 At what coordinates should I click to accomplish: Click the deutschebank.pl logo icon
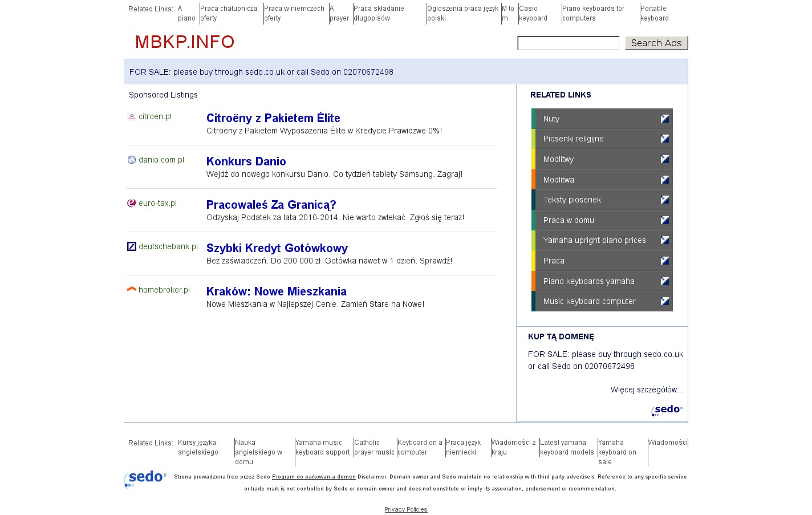tap(132, 246)
